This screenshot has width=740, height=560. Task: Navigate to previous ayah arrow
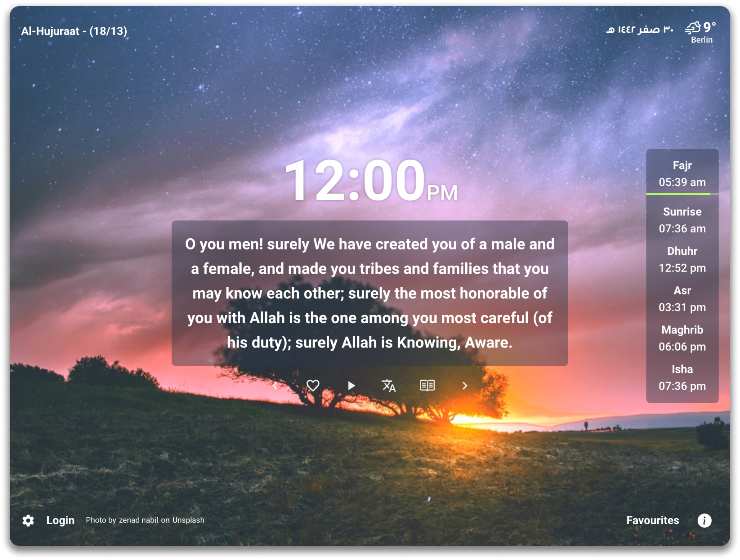click(275, 386)
